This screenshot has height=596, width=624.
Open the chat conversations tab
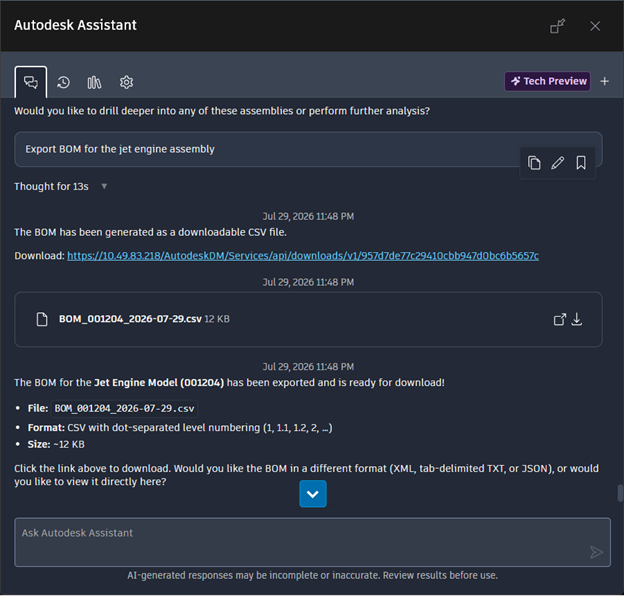[x=31, y=82]
